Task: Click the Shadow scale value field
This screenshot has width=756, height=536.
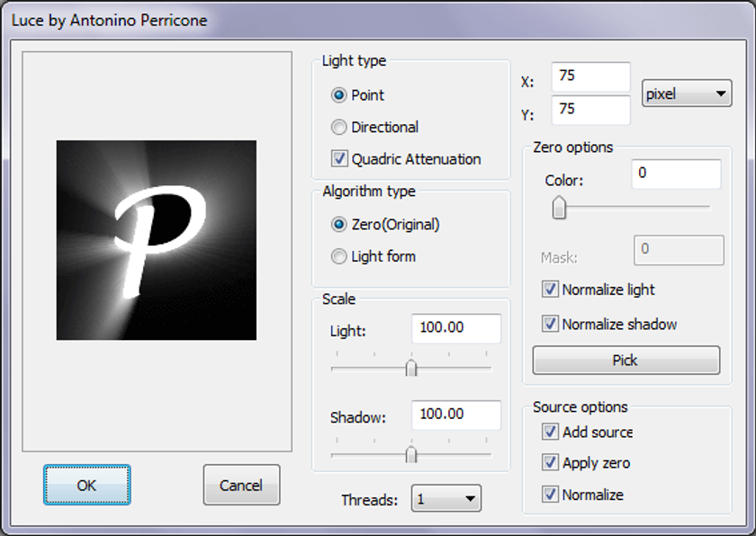Action: 456,415
